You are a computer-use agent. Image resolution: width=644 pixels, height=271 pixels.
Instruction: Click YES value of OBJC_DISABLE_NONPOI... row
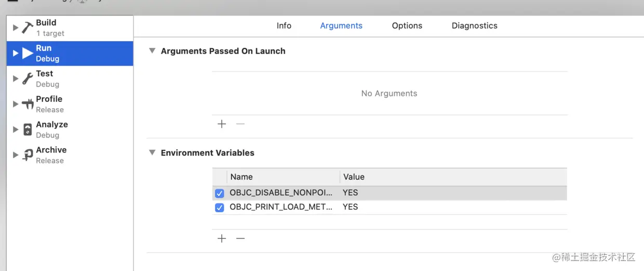coord(351,192)
